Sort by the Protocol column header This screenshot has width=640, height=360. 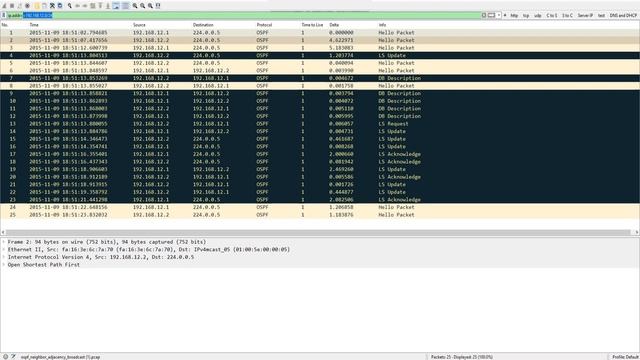264,25
